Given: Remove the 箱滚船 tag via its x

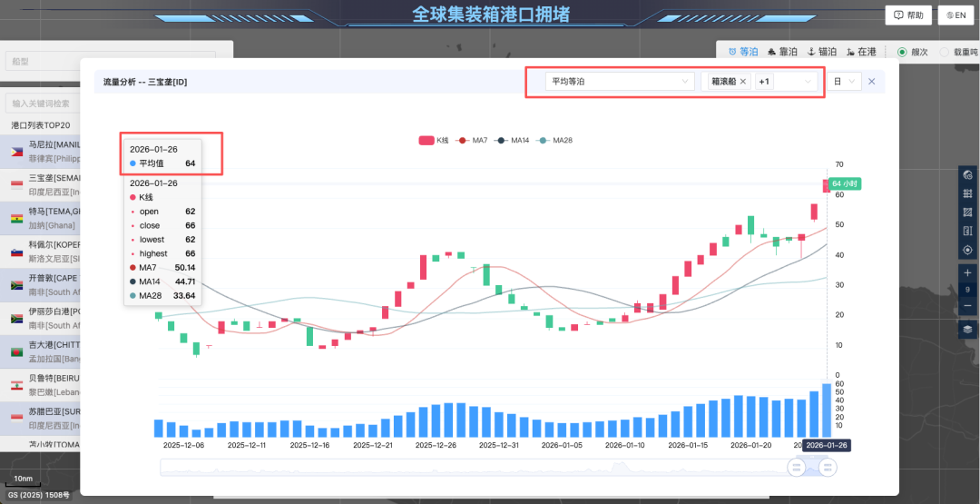Looking at the screenshot, I should (x=743, y=82).
